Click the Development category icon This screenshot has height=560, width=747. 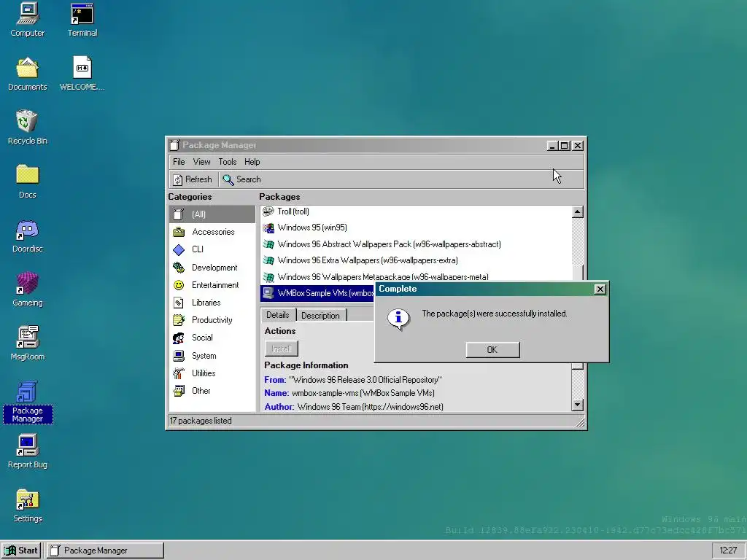click(179, 267)
